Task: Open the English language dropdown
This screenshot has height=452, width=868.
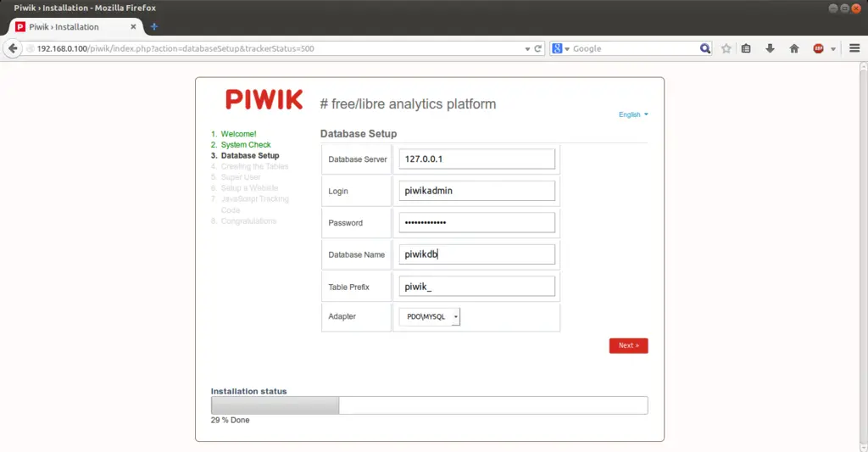Action: 633,114
